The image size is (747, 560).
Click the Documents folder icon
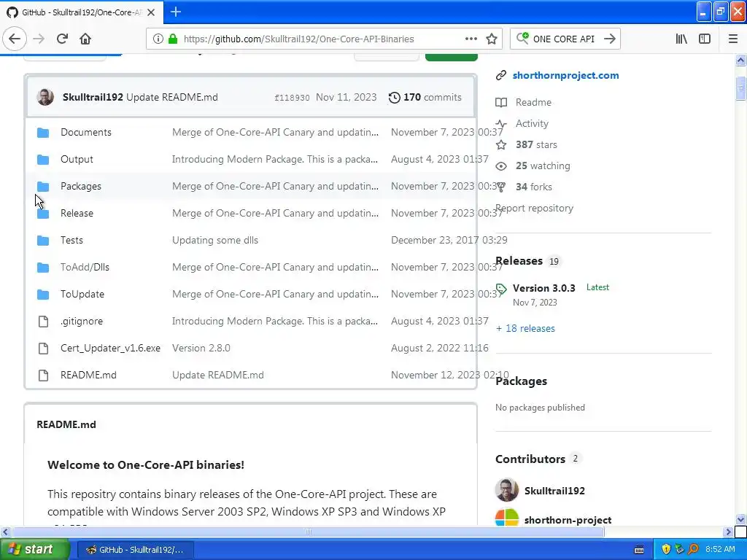[x=43, y=133]
